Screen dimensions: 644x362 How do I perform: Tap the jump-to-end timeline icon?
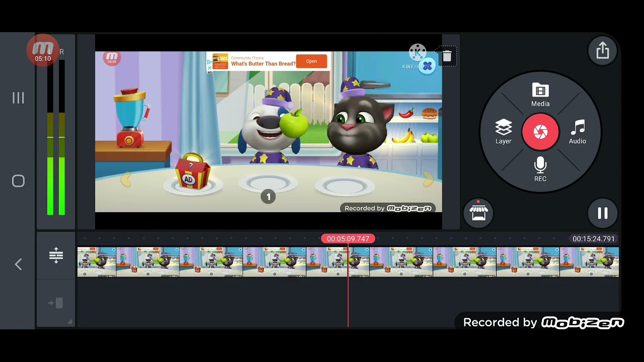[x=55, y=303]
